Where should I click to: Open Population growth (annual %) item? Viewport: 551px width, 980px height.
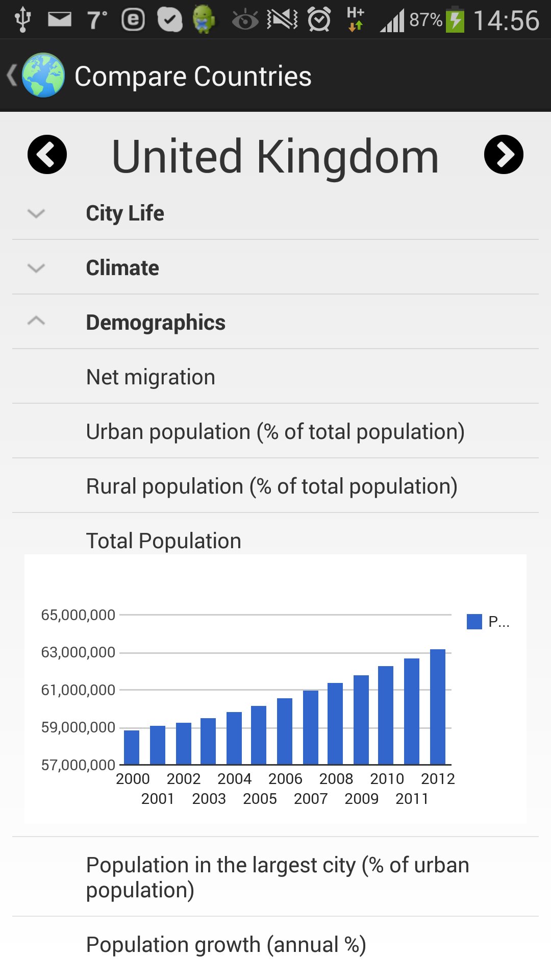click(x=275, y=945)
